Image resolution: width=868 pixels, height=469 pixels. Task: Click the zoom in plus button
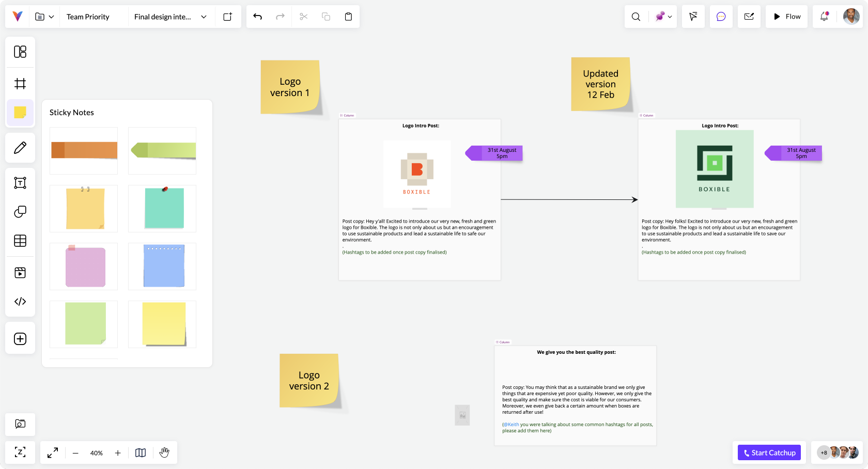pyautogui.click(x=118, y=453)
